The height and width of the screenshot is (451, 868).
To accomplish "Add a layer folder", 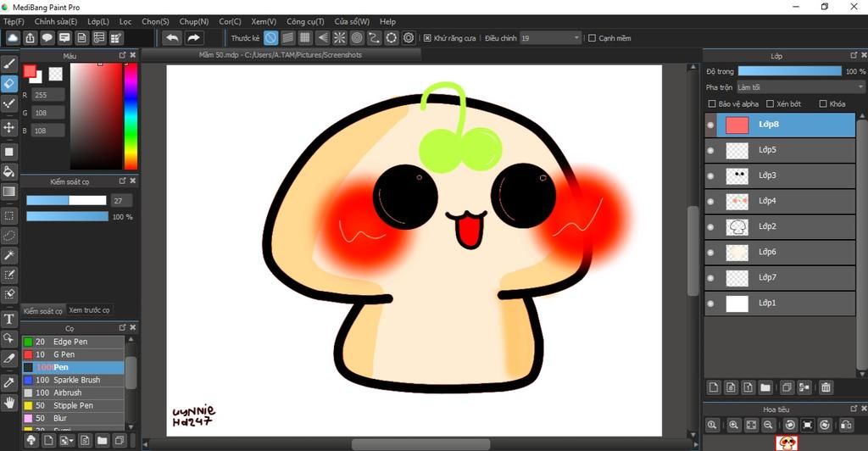I will point(765,387).
